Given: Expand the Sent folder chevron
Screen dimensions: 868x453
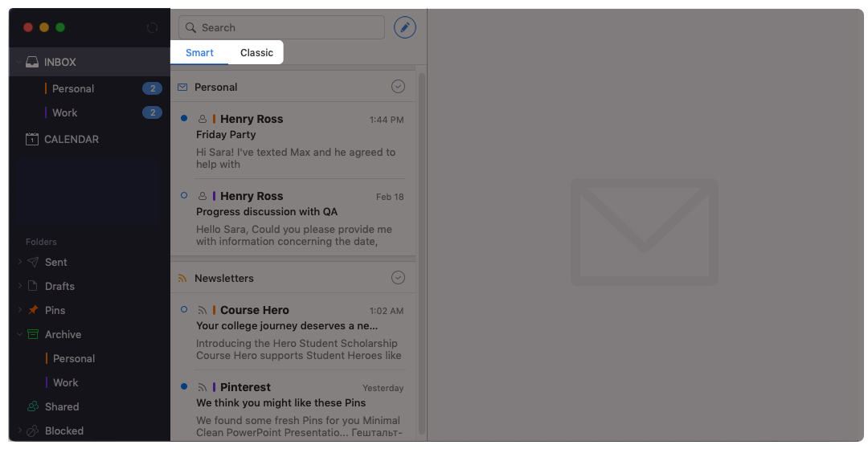Looking at the screenshot, I should [x=19, y=262].
